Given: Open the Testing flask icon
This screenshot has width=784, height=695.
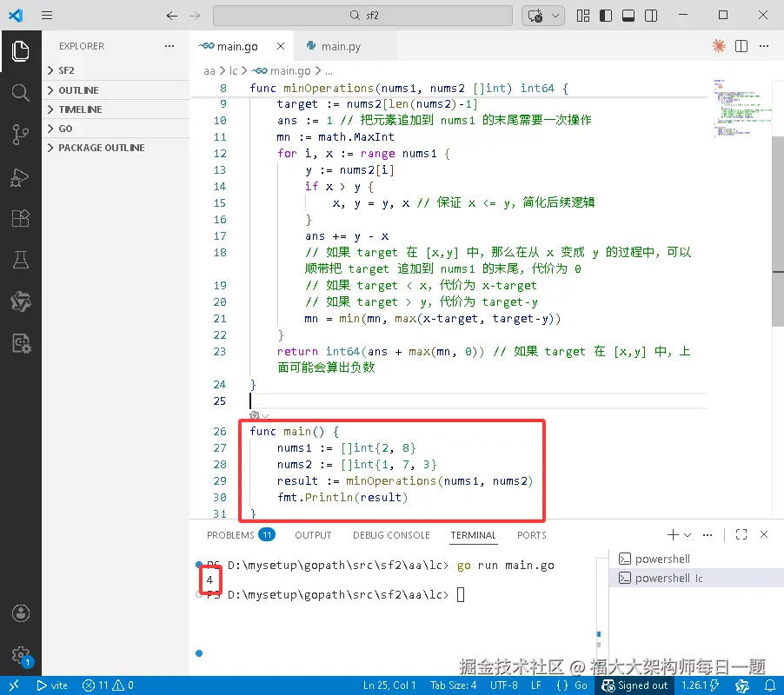Looking at the screenshot, I should click(x=20, y=260).
